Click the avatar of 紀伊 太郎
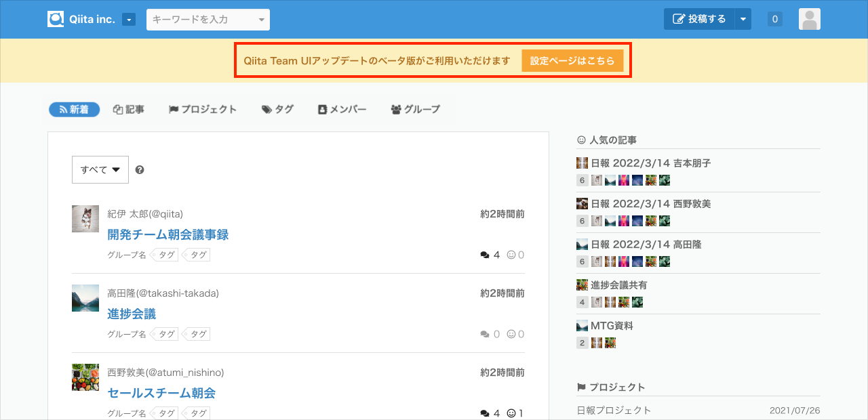Image resolution: width=868 pixels, height=420 pixels. pyautogui.click(x=85, y=219)
